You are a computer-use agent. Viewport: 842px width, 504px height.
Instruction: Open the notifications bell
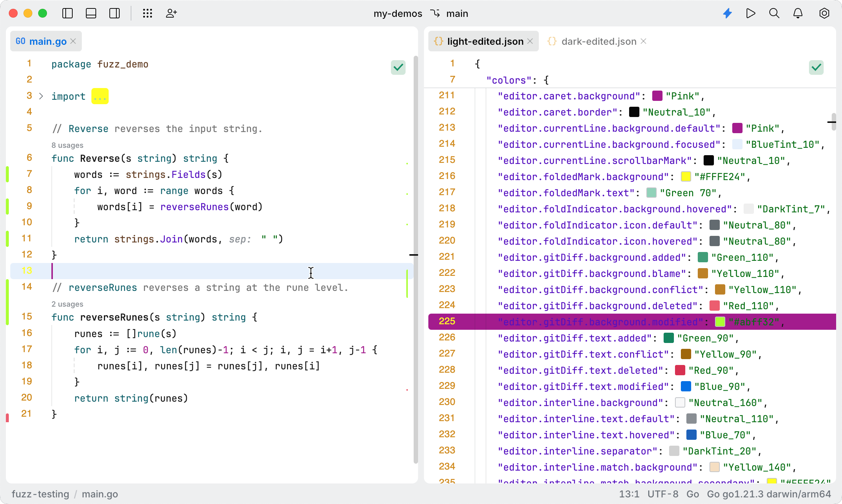(x=798, y=14)
